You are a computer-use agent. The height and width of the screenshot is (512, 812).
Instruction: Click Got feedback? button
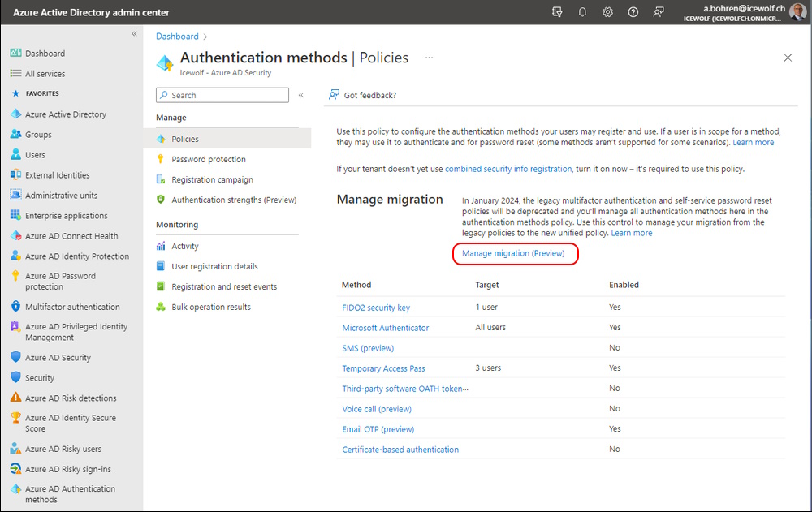[362, 95]
